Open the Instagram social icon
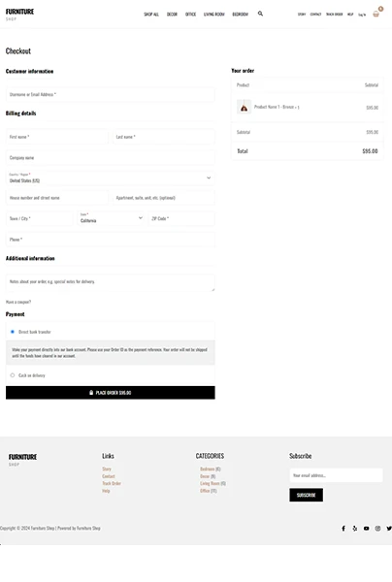The image size is (392, 582). click(x=377, y=529)
